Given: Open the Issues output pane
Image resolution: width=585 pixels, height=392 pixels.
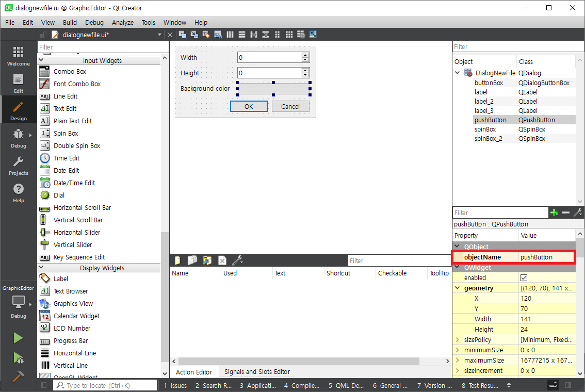Looking at the screenshot, I should [x=175, y=385].
